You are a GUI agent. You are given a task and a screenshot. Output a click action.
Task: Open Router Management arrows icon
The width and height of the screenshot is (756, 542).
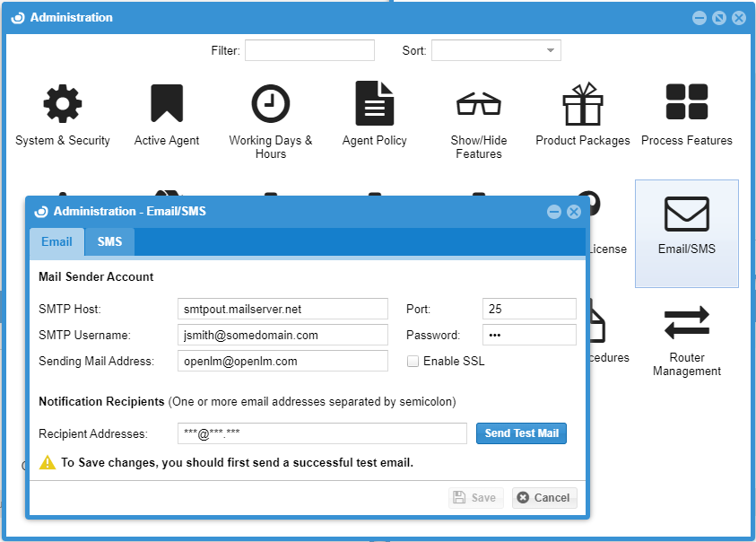click(686, 323)
